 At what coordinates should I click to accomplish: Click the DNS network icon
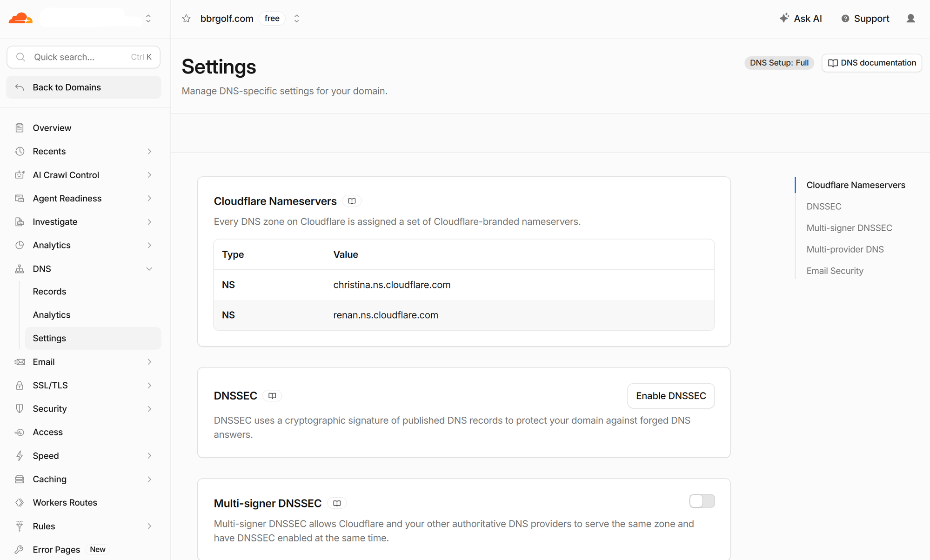(x=20, y=269)
